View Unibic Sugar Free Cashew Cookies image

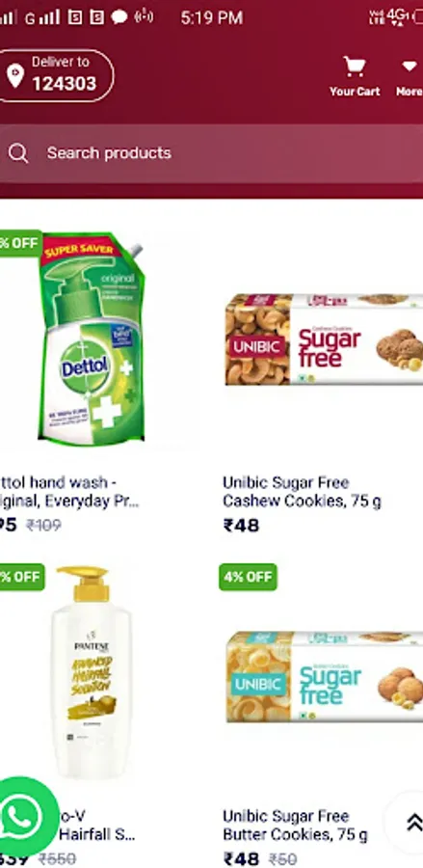[x=324, y=339]
